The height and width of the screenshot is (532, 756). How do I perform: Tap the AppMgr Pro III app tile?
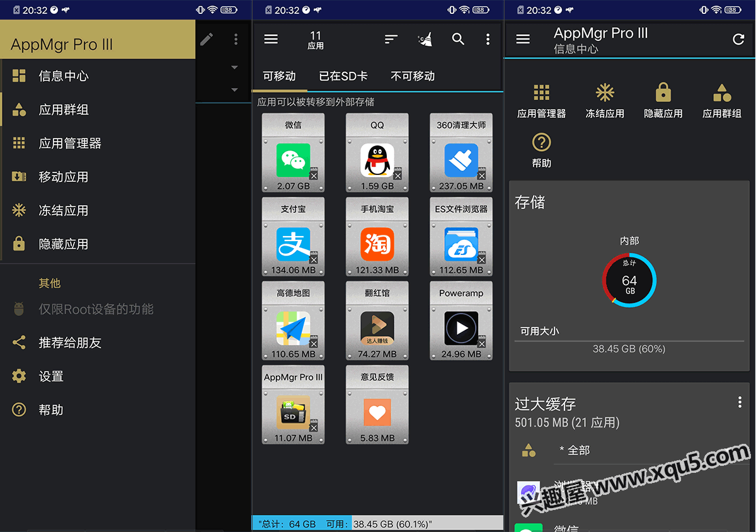tap(294, 405)
